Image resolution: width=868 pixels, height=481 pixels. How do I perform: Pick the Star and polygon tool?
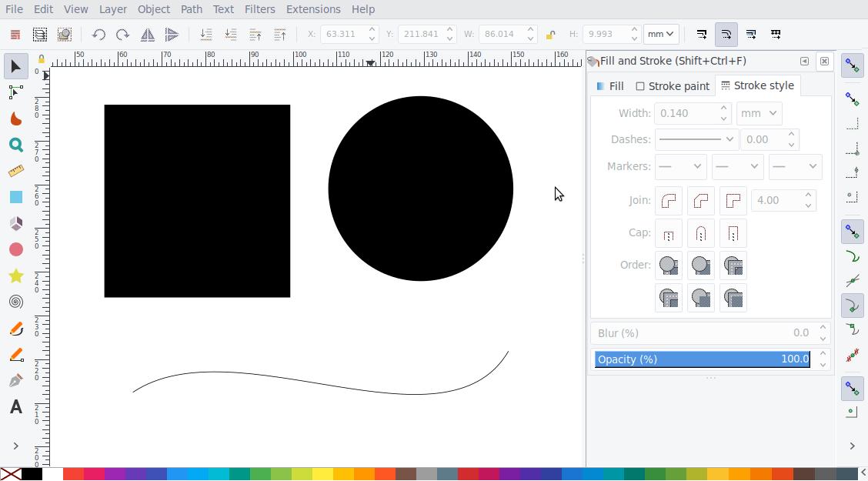click(15, 276)
